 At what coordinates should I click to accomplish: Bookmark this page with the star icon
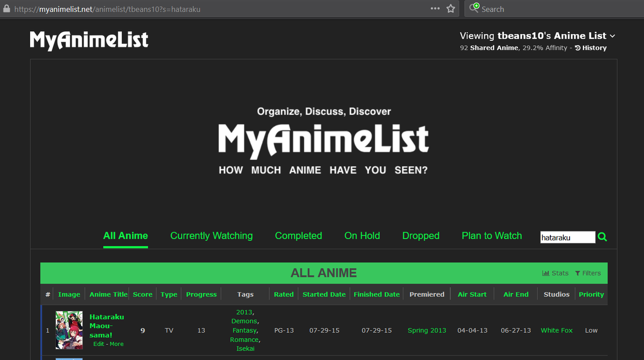click(451, 9)
